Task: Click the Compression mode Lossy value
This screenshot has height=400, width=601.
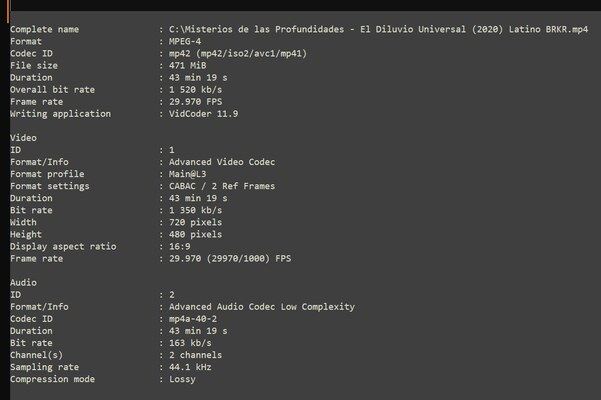Action: [x=181, y=378]
